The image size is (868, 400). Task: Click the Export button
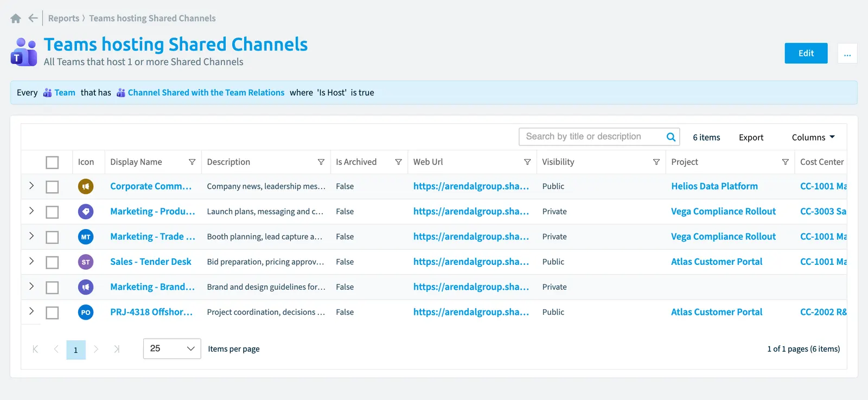tap(751, 137)
